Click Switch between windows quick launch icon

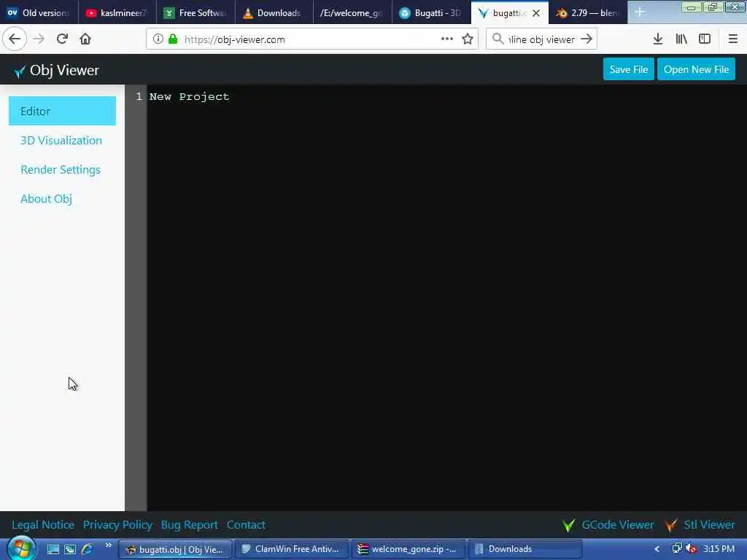tap(70, 550)
